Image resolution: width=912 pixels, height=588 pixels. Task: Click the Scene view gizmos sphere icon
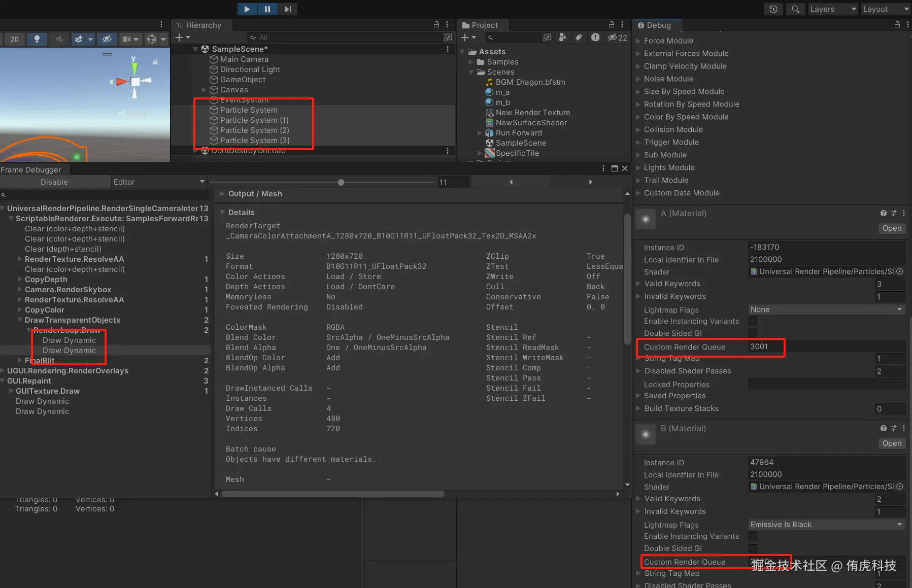coord(151,39)
